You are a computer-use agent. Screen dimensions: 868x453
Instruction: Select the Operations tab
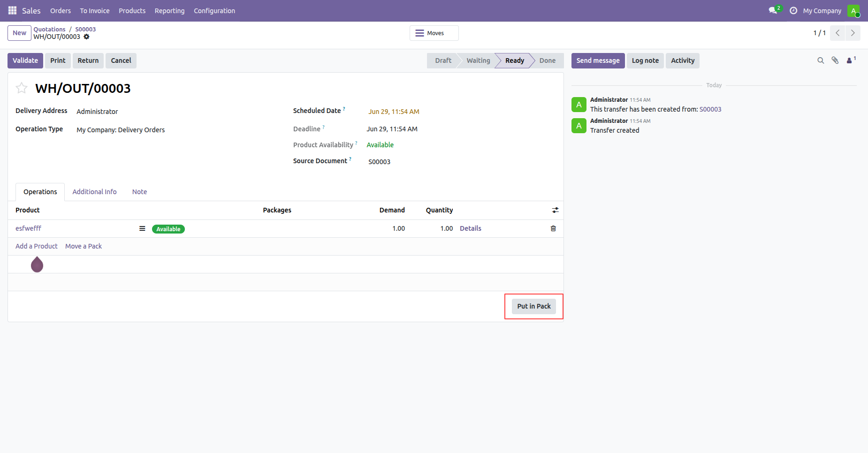[40, 192]
